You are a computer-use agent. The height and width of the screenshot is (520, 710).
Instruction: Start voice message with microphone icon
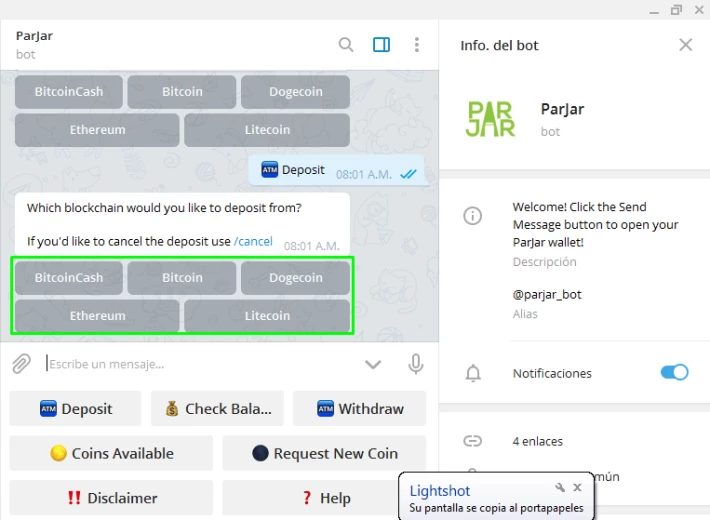[415, 364]
